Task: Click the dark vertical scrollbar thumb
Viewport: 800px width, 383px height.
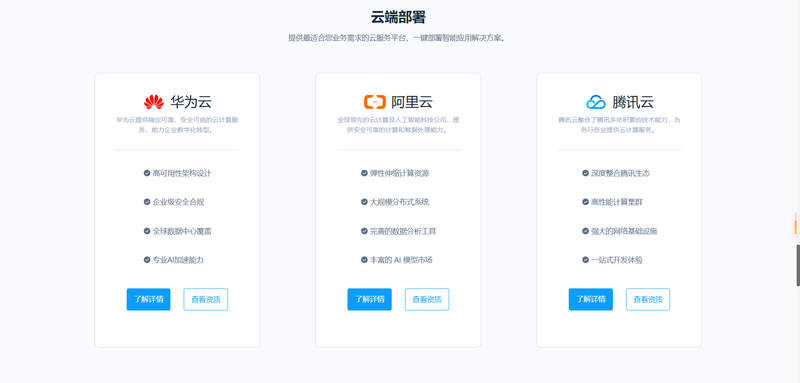Action: click(x=798, y=265)
